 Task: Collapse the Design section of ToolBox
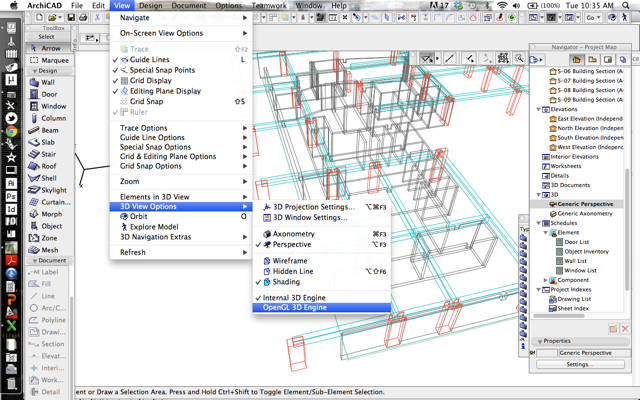click(x=35, y=71)
